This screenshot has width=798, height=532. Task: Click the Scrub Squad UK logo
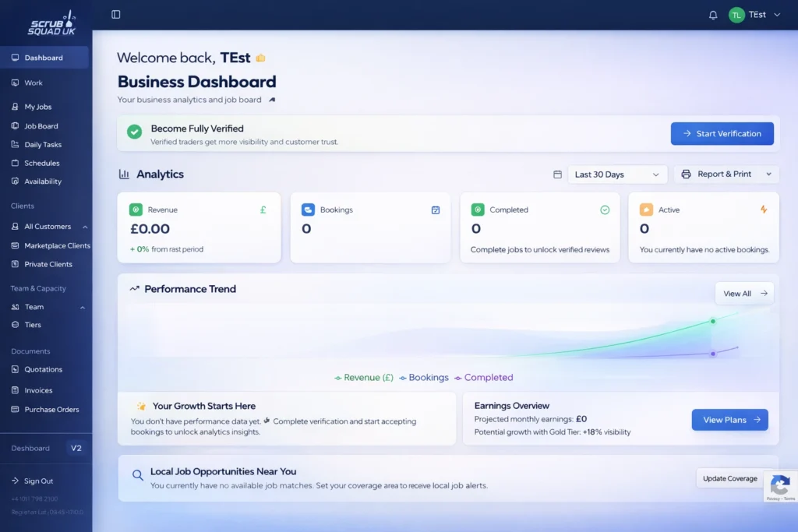[x=52, y=23]
